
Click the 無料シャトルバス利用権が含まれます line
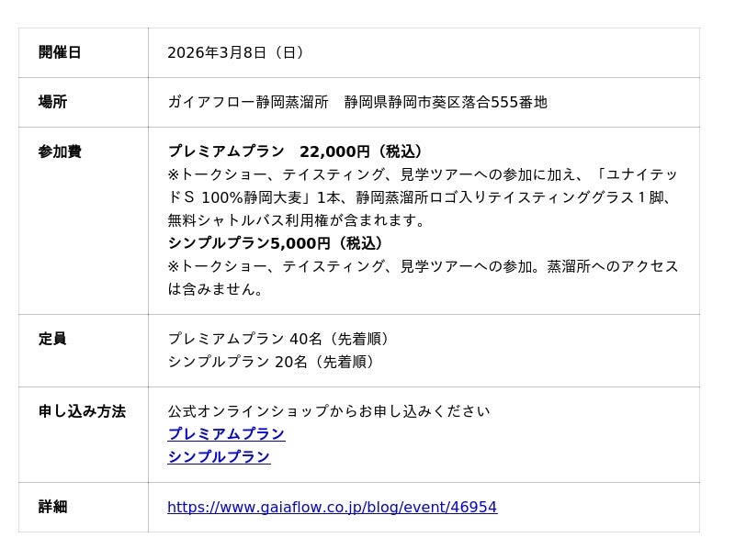[297, 220]
